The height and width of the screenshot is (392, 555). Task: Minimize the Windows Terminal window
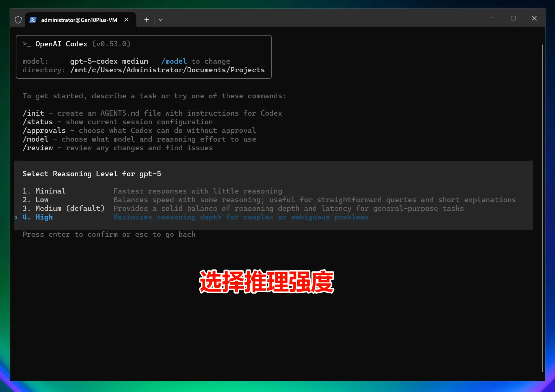pos(492,18)
